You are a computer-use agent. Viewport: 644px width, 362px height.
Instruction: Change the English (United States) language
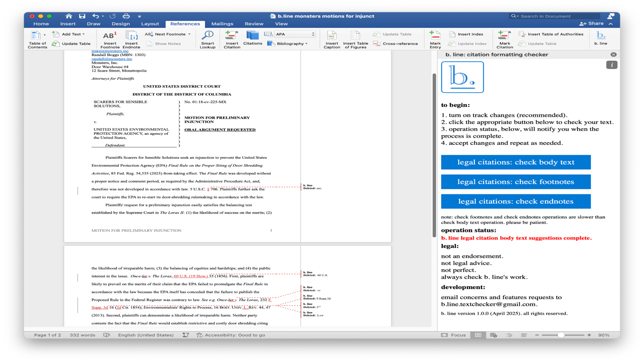pyautogui.click(x=146, y=335)
